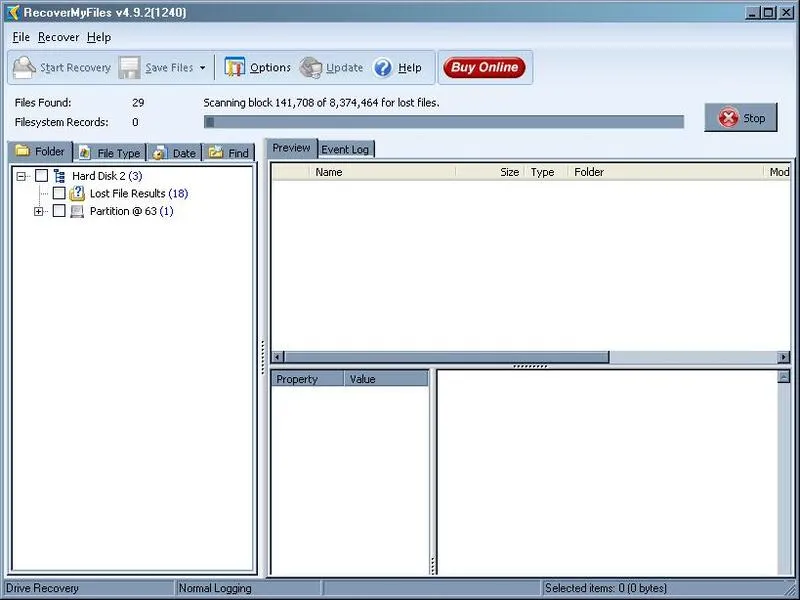Click the RecoverMyFiles title bar icon
This screenshot has height=600, width=800.
tap(12, 12)
